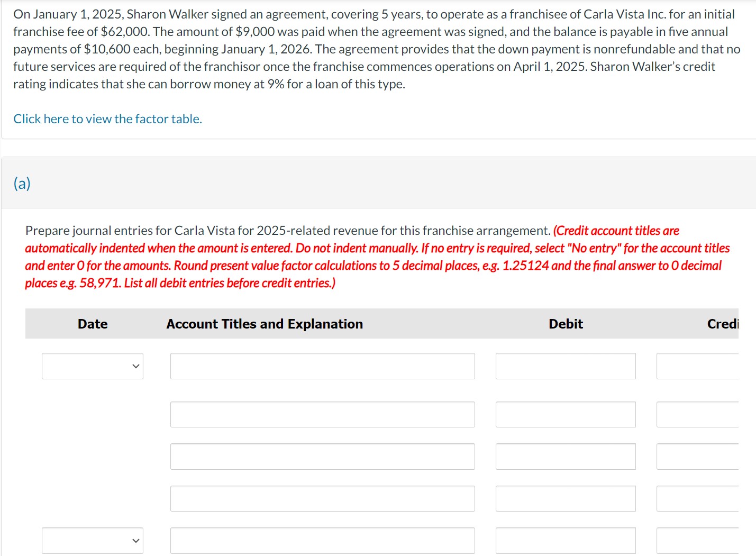The image size is (756, 556).
Task: Click the second row Credit amount field
Action: tap(698, 414)
